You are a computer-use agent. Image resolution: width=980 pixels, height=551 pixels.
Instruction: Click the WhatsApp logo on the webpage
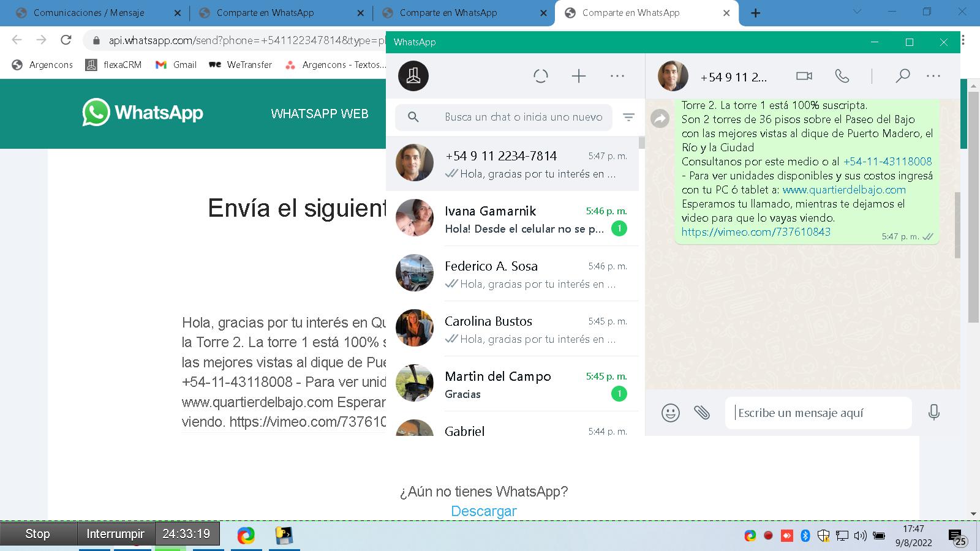point(143,113)
